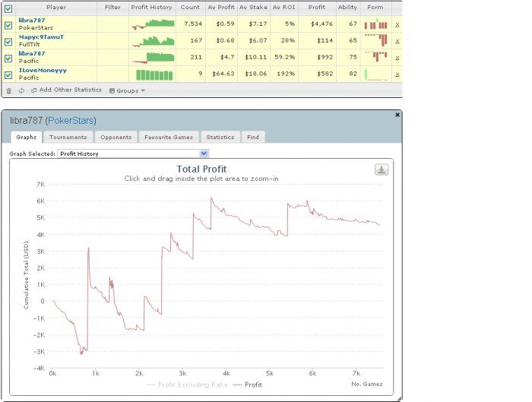The width and height of the screenshot is (532, 402).
Task: Click the trash delete icon below table
Action: (9, 90)
